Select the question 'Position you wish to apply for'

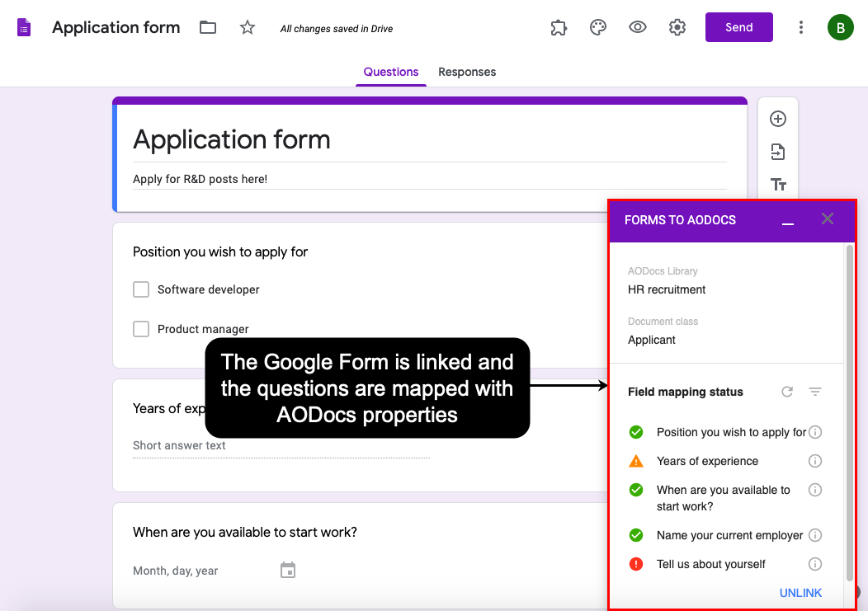[x=220, y=251]
